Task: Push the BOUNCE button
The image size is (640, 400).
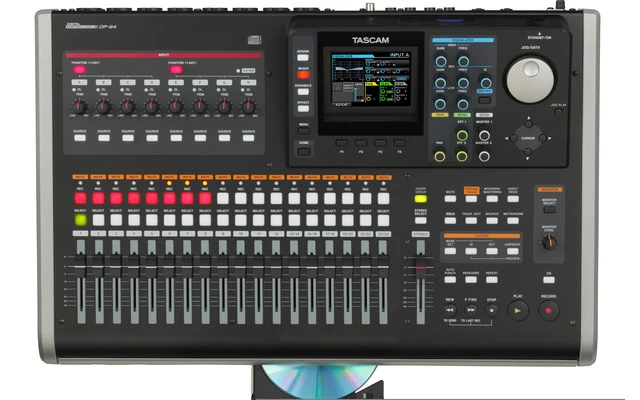Action: 492,220
